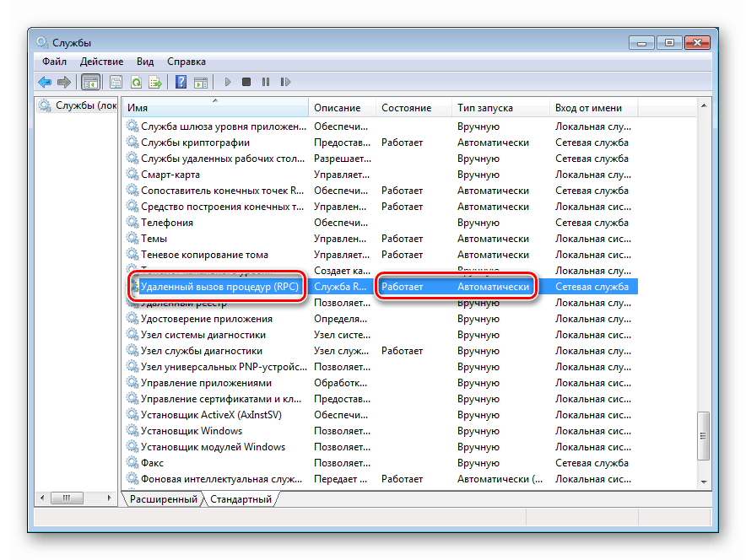Switch to the Стандартный tab
Screen dimensions: 746x560
[x=241, y=499]
